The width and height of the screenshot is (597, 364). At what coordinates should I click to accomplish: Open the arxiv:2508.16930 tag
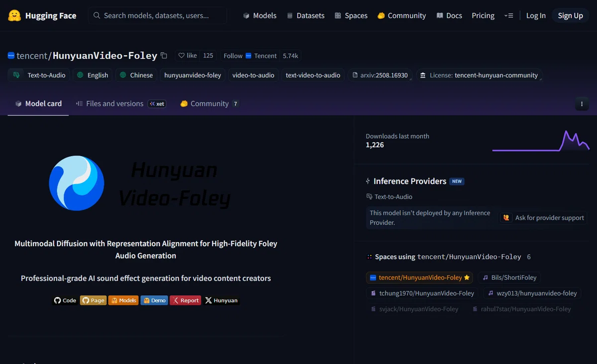pyautogui.click(x=380, y=75)
